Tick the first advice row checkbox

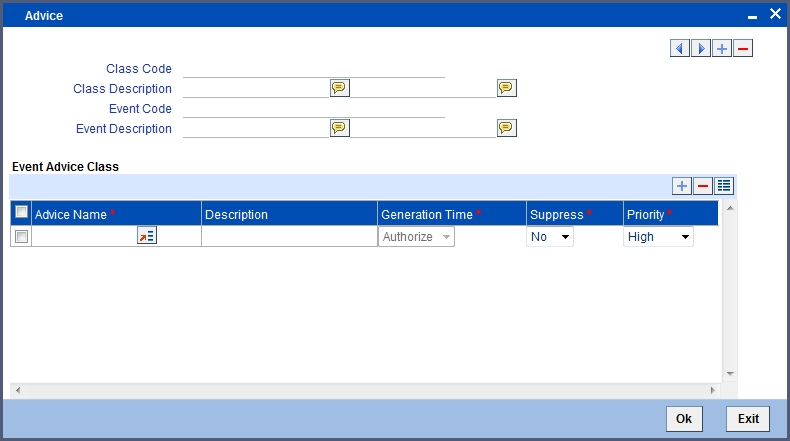coord(21,236)
